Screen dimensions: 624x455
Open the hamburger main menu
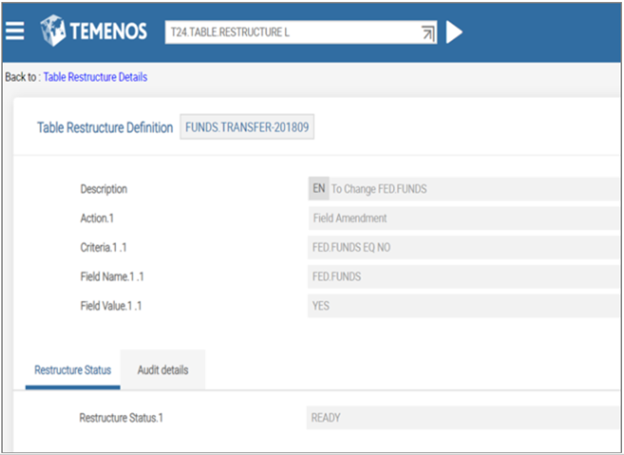pyautogui.click(x=14, y=31)
